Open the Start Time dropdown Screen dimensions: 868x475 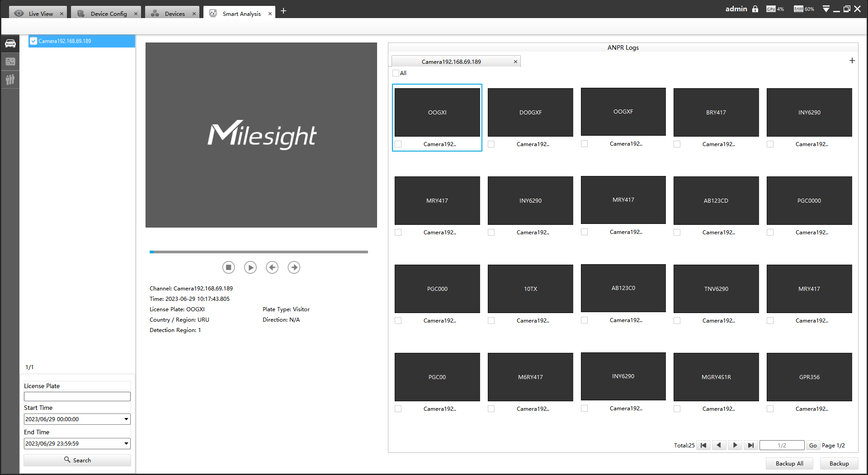[126, 419]
